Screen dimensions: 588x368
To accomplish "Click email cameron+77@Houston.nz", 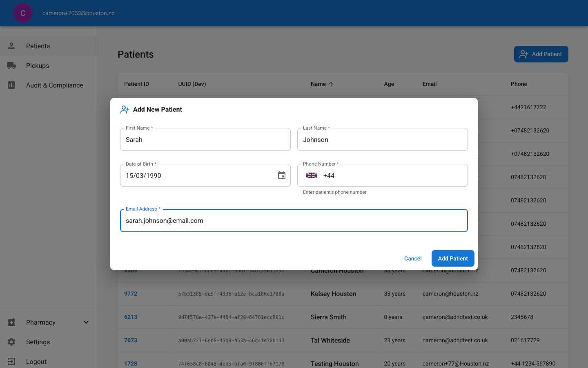I will pos(456,364).
